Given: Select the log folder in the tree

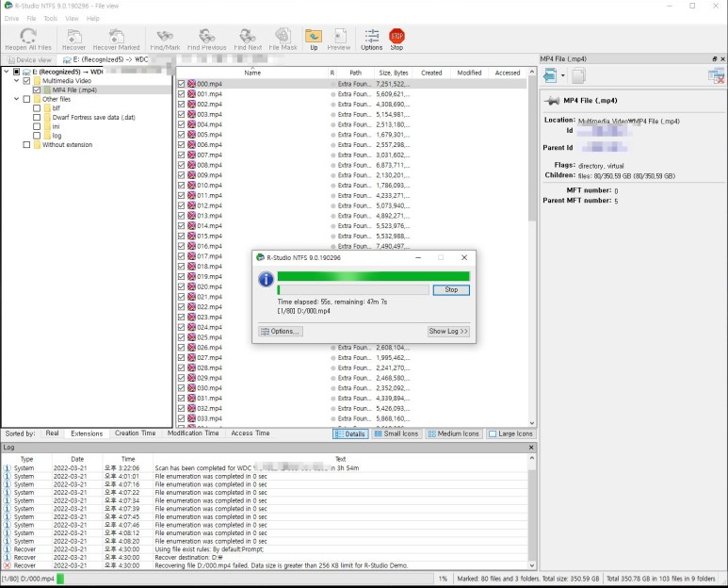Looking at the screenshot, I should [x=57, y=136].
